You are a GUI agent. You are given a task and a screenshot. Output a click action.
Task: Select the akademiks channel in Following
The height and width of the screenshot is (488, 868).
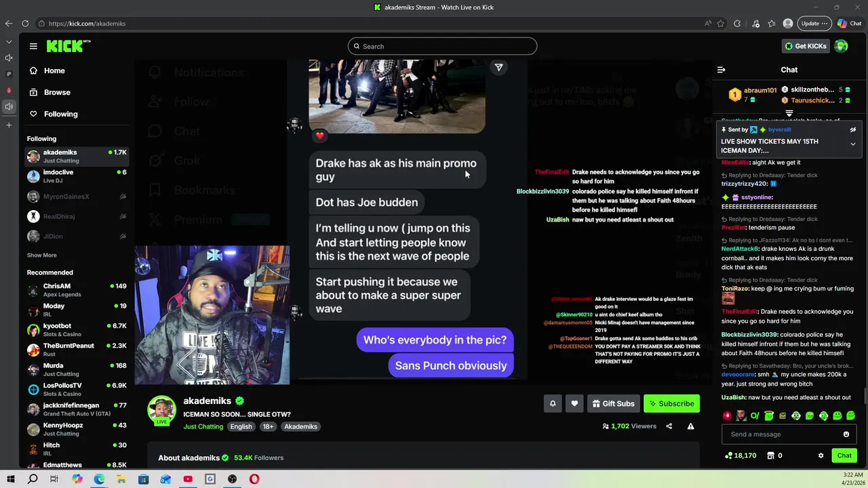(77, 156)
